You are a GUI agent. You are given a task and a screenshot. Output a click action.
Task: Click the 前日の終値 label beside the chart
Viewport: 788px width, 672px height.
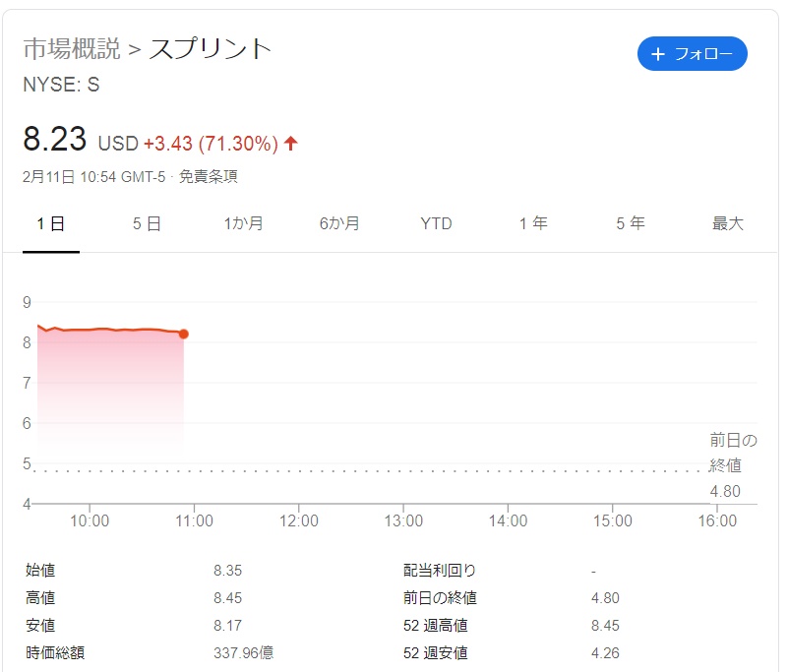[x=733, y=453]
